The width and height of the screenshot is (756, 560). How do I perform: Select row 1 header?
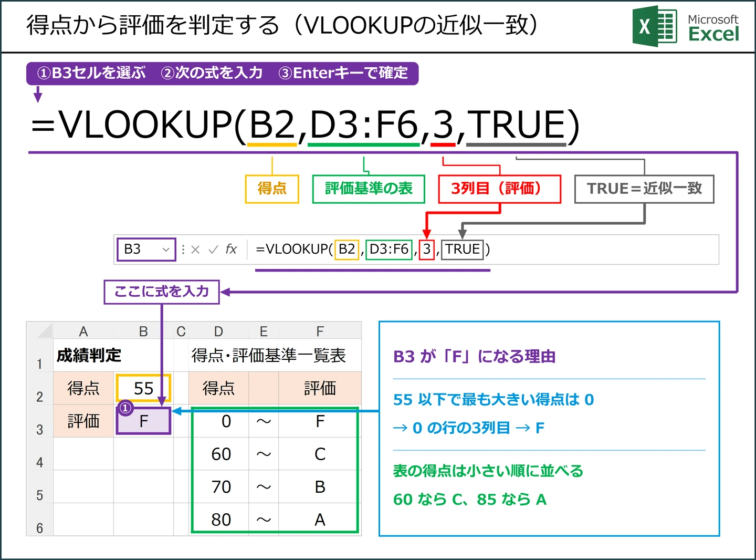coord(40,356)
